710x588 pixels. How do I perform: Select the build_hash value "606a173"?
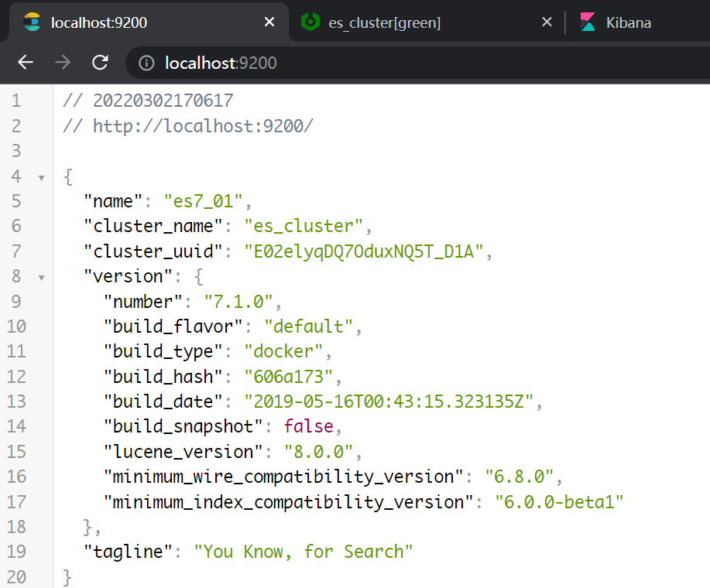coord(289,376)
